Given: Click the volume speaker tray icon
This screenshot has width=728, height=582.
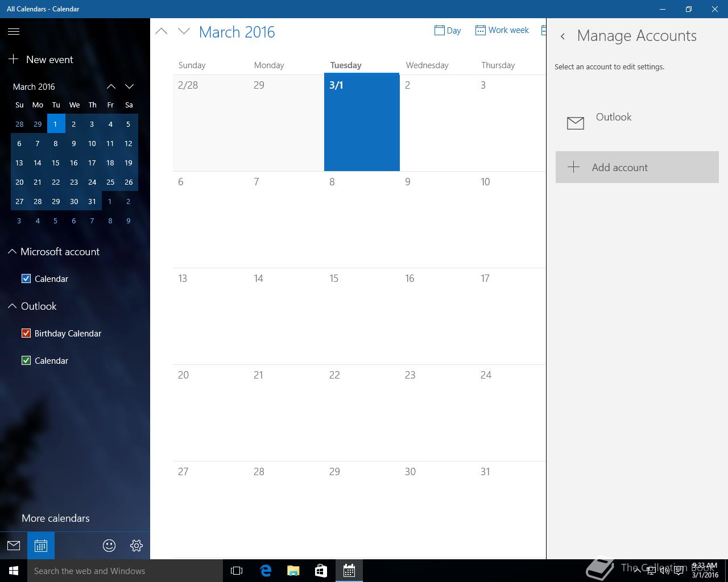Looking at the screenshot, I should pos(664,571).
